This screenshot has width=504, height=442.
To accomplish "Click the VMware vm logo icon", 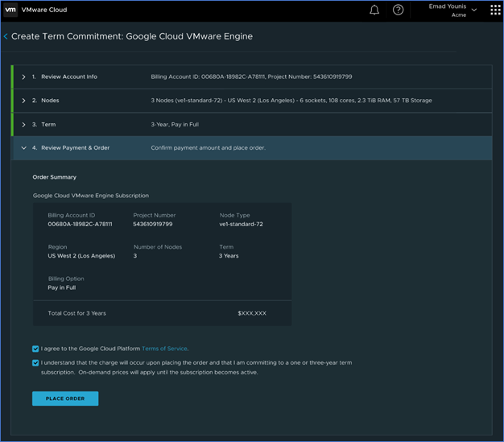I will pyautogui.click(x=11, y=10).
